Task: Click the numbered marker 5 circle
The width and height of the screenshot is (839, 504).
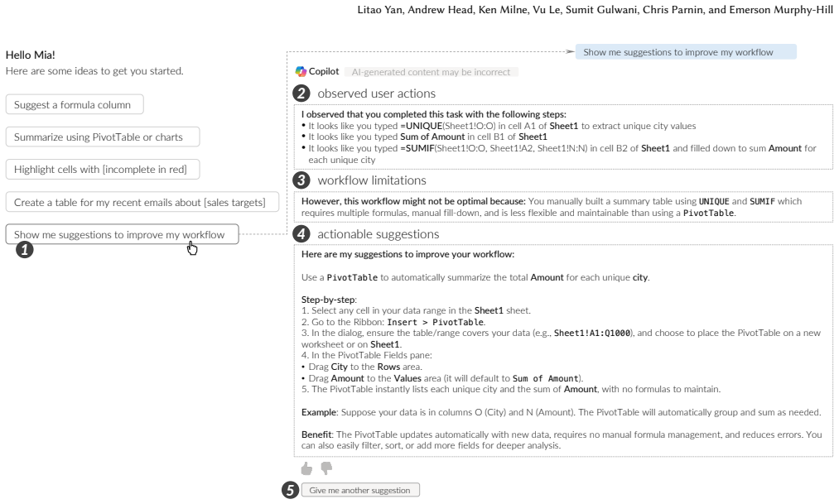Action: click(290, 490)
